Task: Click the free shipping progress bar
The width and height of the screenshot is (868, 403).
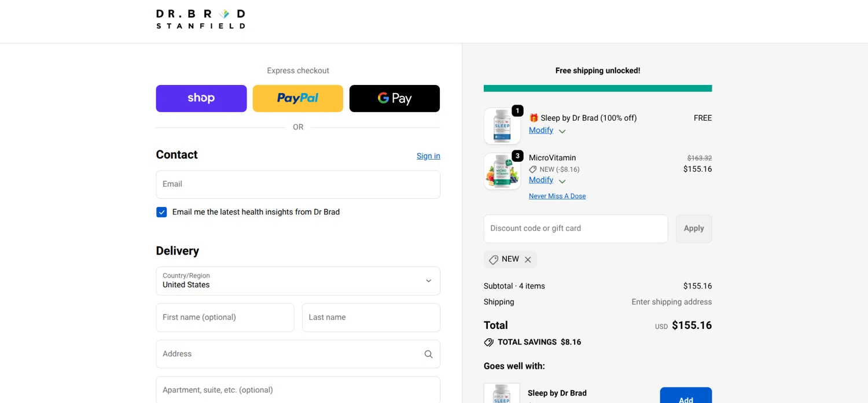Action: click(x=598, y=88)
